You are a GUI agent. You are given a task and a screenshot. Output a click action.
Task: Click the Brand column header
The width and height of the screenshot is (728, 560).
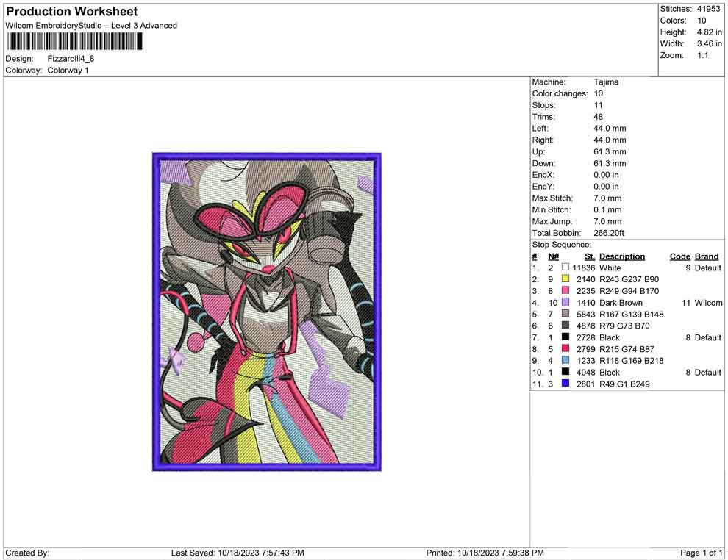click(x=707, y=256)
